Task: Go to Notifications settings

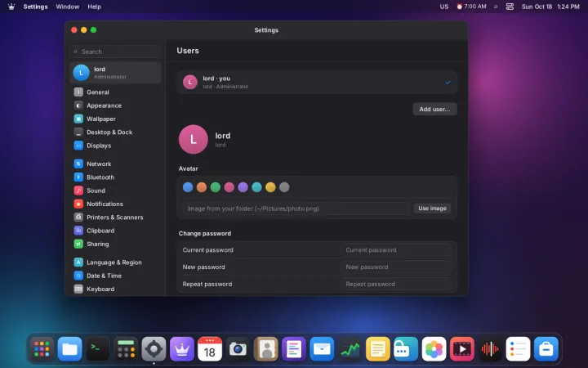Action: tap(115, 204)
